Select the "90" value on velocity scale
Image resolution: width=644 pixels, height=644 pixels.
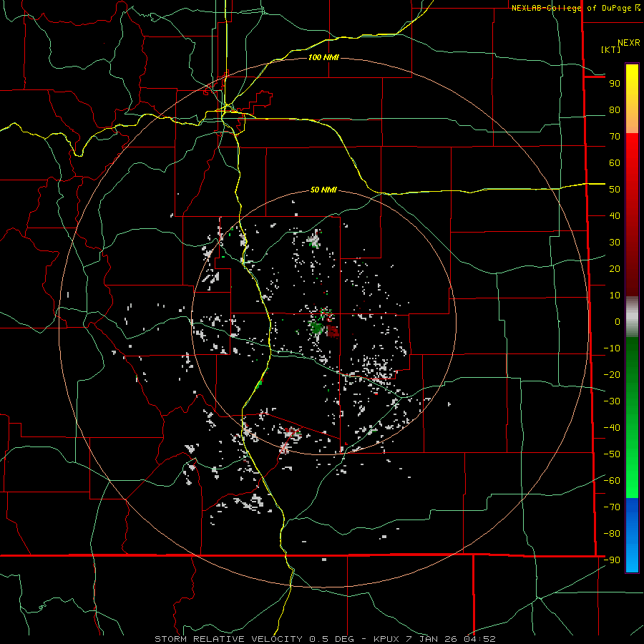pyautogui.click(x=615, y=84)
